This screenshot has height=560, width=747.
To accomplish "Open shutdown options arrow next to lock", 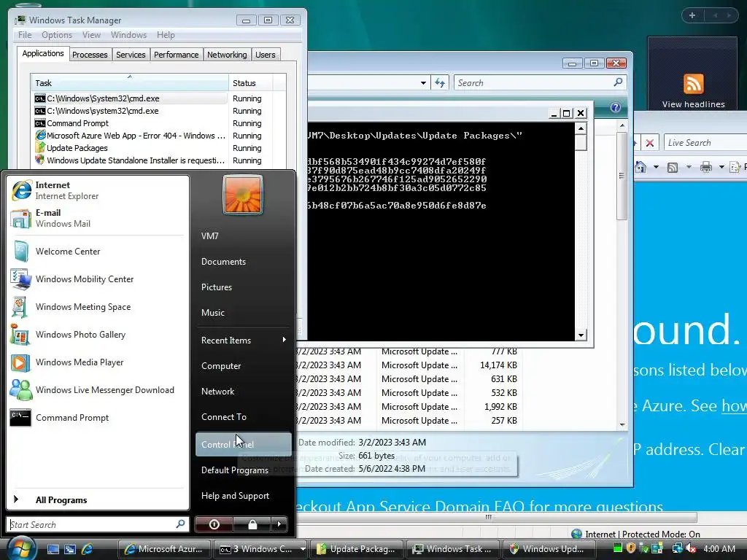I will pyautogui.click(x=279, y=524).
